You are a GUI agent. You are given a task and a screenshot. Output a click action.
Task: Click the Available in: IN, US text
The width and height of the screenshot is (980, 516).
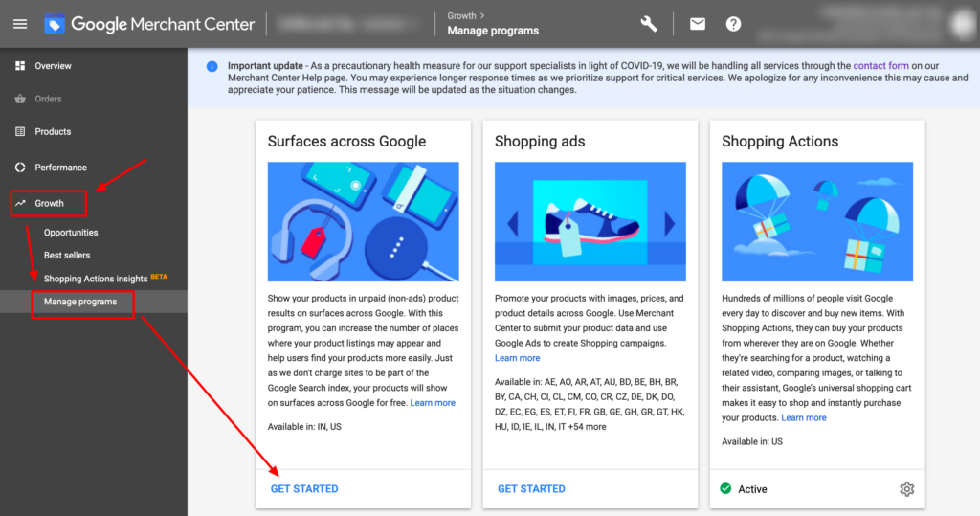[x=304, y=427]
